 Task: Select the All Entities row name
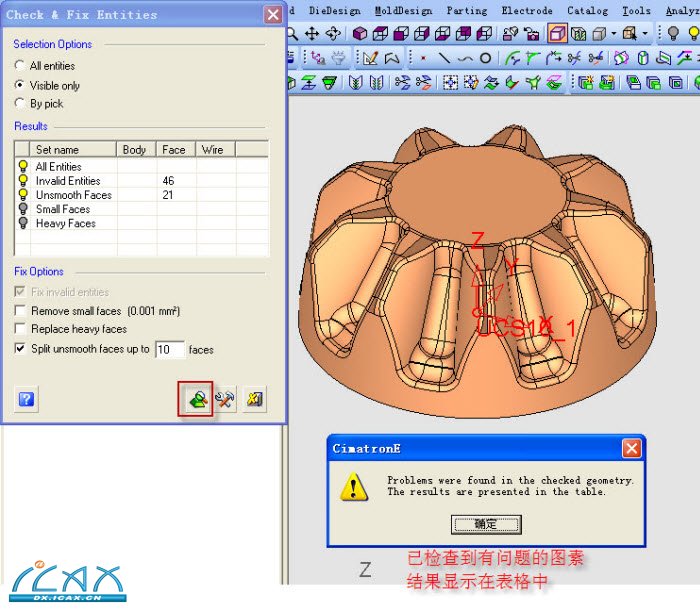(x=58, y=166)
